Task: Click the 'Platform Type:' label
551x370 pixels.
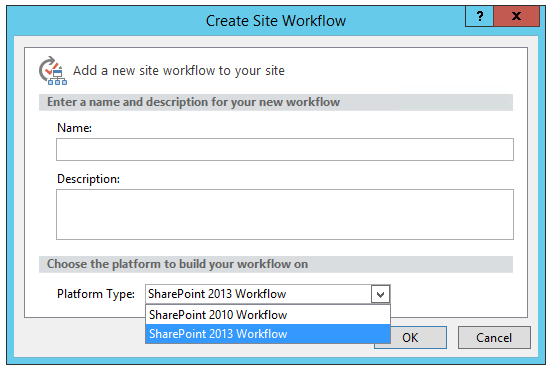Action: point(96,294)
